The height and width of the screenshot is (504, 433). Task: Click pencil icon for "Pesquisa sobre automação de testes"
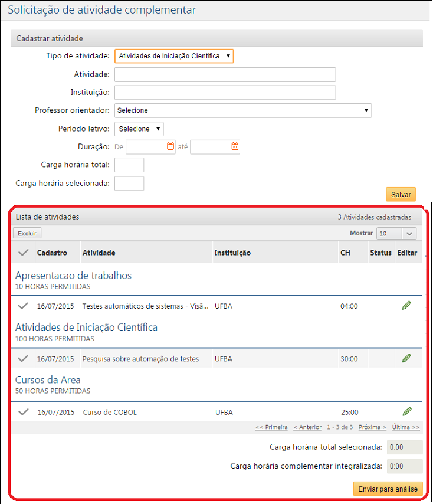click(x=406, y=358)
